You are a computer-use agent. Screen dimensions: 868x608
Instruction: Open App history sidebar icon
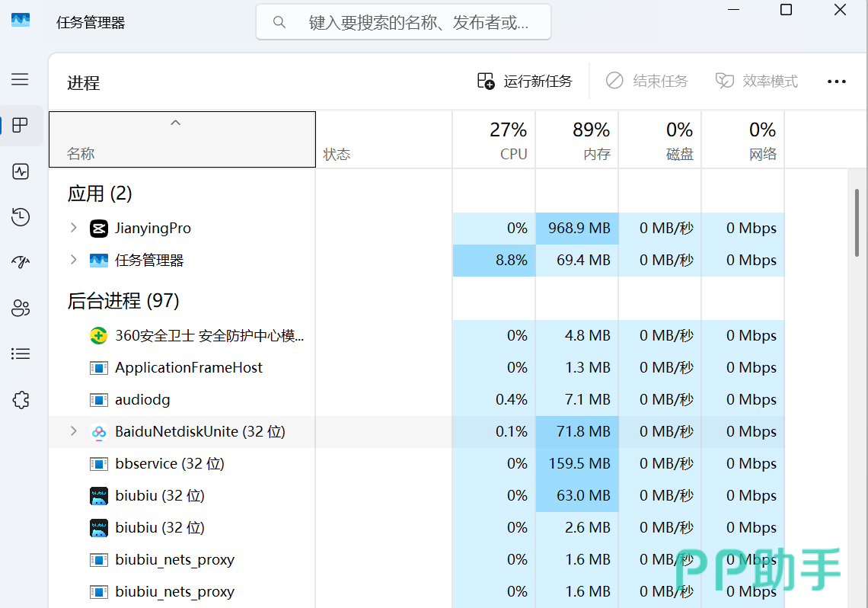pos(21,216)
